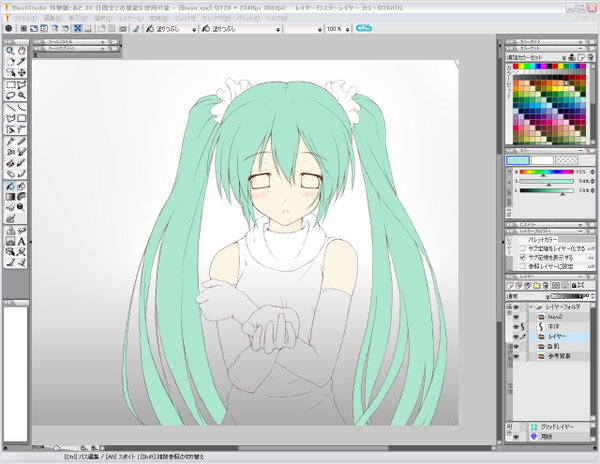Click the Delete layer trash icon
The height and width of the screenshot is (464, 600).
click(x=546, y=285)
